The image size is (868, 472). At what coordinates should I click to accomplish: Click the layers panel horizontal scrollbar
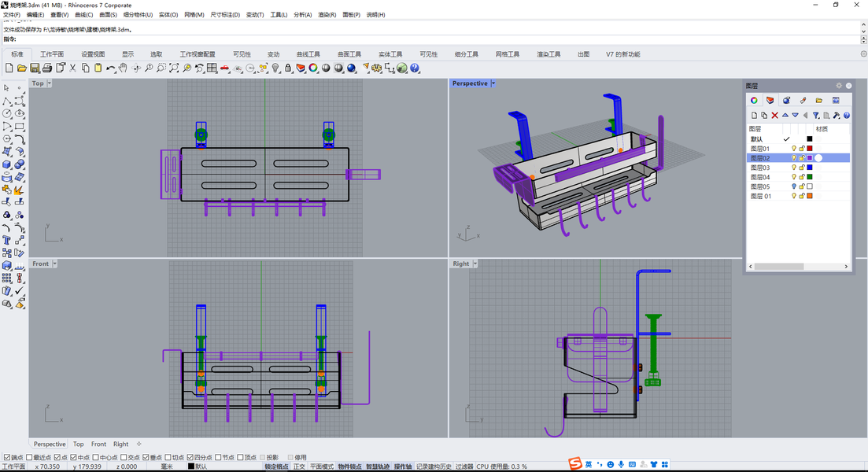pyautogui.click(x=798, y=266)
